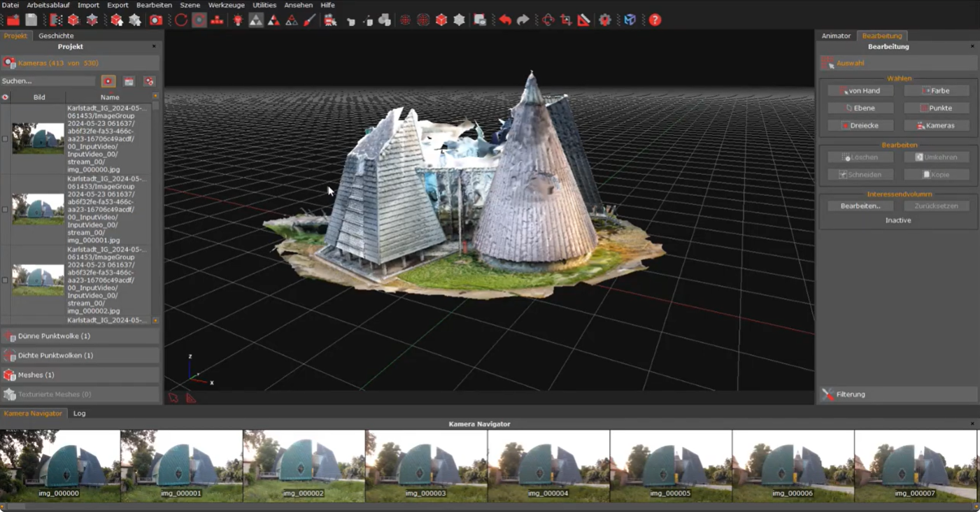Click the camera filter icon beside Suchen field
Screen dimensions: 980x512
[108, 80]
